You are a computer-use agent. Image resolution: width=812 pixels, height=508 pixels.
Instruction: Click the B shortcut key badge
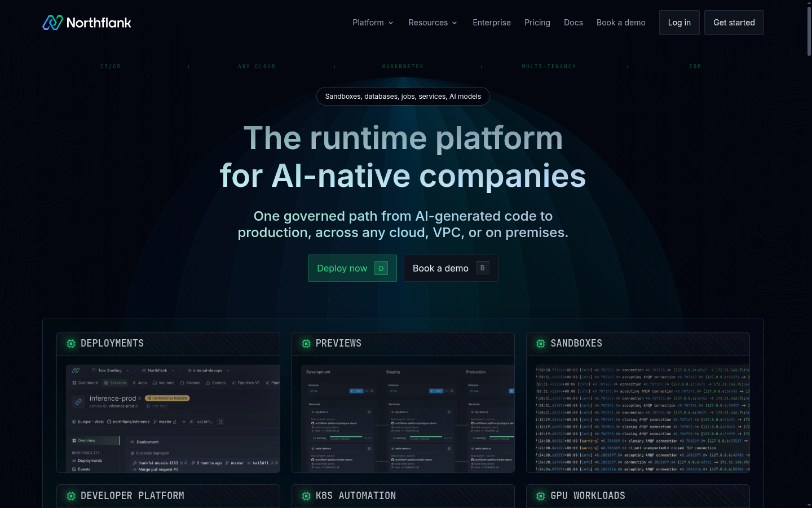point(483,268)
